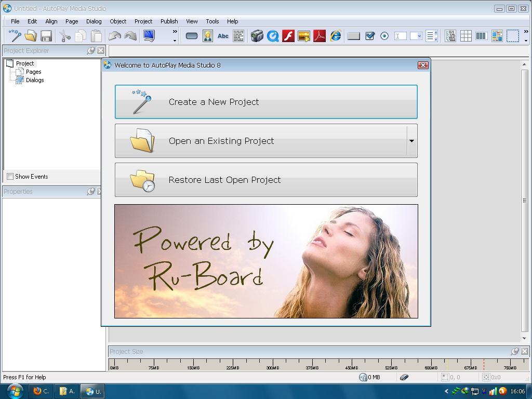Open the Align menu
Screen dimensions: 532x399
point(51,21)
